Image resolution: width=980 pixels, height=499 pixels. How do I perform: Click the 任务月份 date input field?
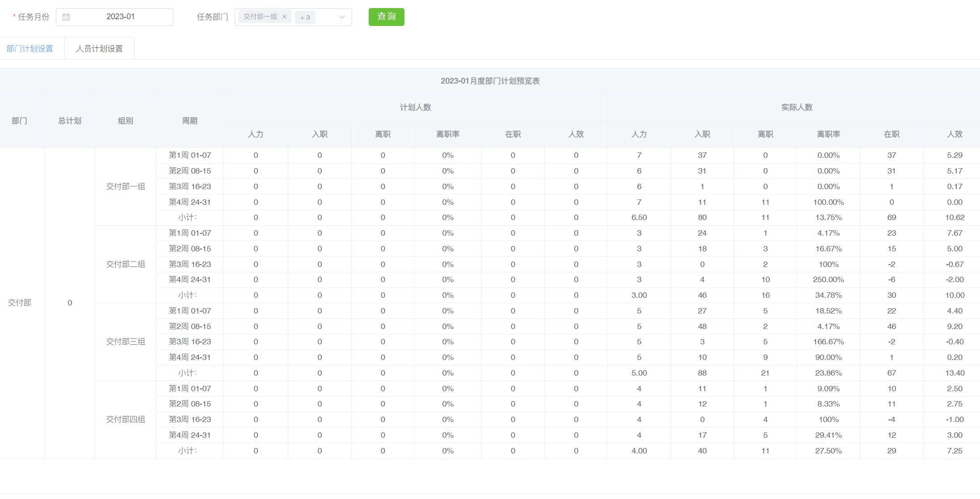(x=120, y=17)
